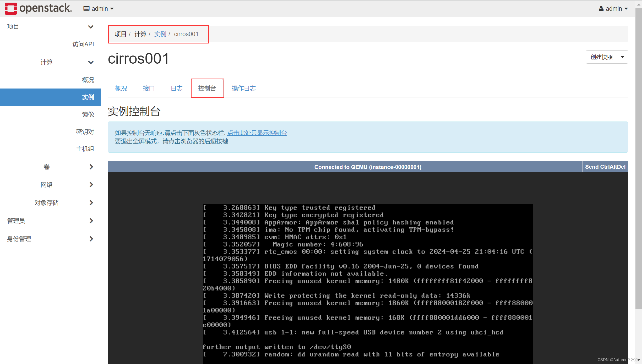Collapse the 项目 sidebar section
This screenshot has width=642, height=364.
point(50,26)
